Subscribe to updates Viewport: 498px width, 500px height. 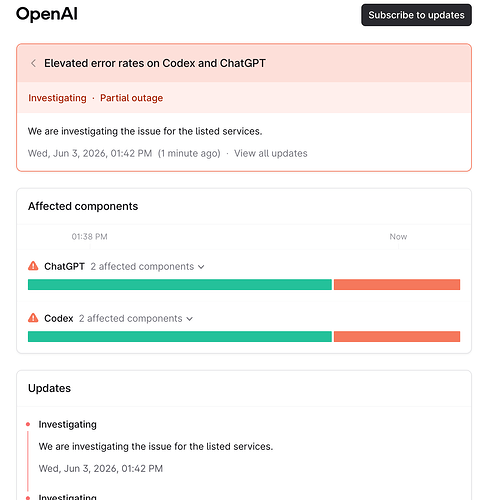point(416,15)
